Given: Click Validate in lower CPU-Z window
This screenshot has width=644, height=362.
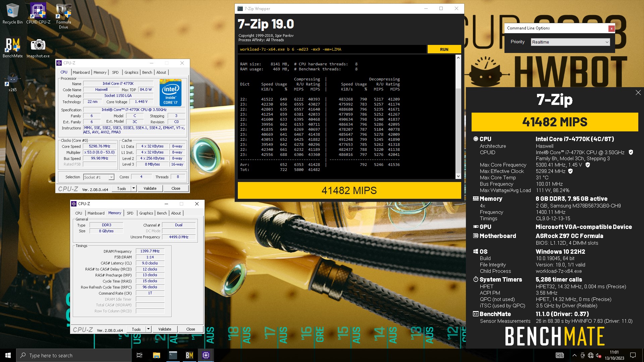Looking at the screenshot, I should (x=165, y=329).
